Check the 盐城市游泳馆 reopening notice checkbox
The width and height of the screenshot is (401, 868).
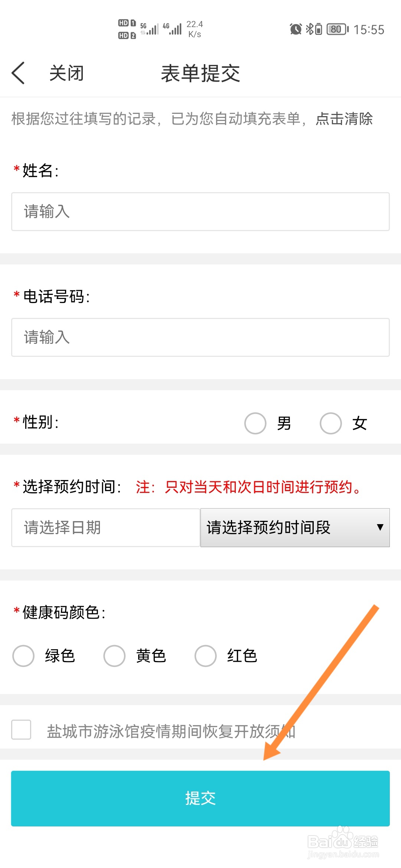(21, 730)
